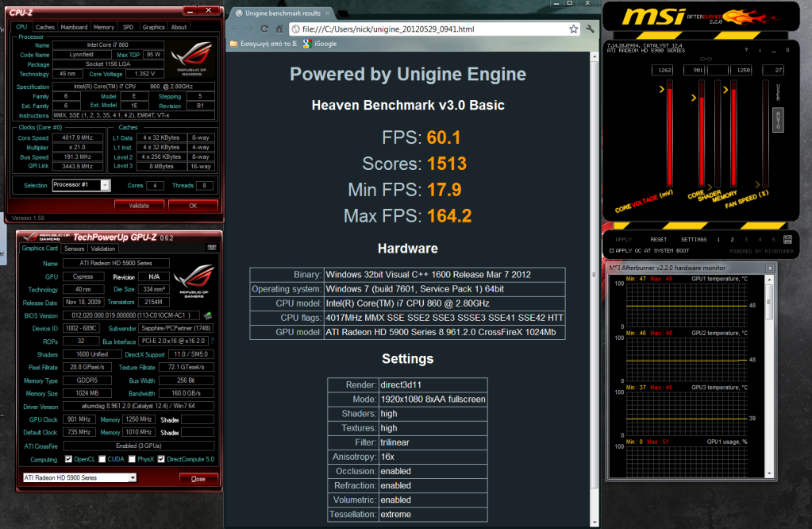Bookmark the page with the star icon
Screen dimensions: 812x529
(573, 29)
